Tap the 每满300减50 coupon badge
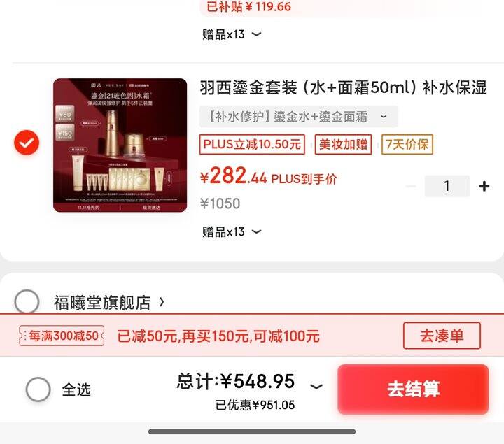This screenshot has width=504, height=444. tap(62, 336)
